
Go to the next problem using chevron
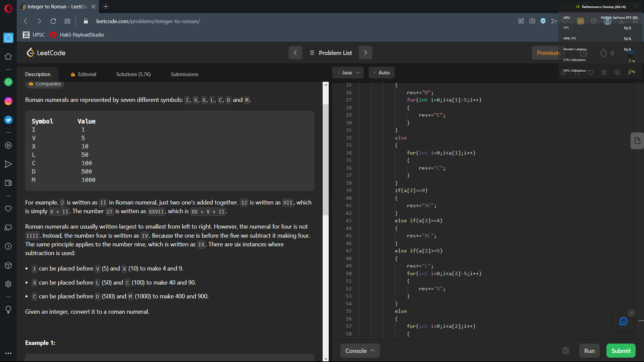click(365, 53)
